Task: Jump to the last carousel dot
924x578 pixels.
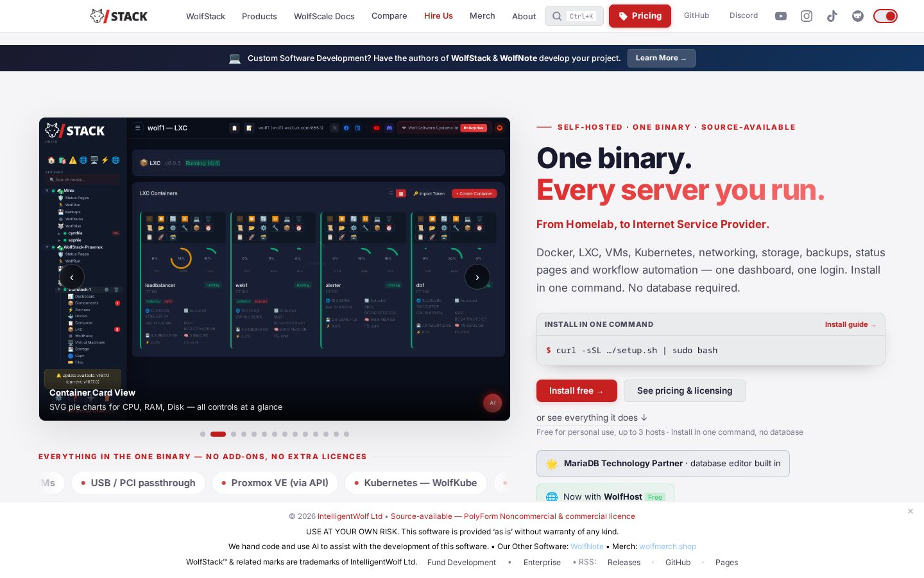Action: point(346,434)
